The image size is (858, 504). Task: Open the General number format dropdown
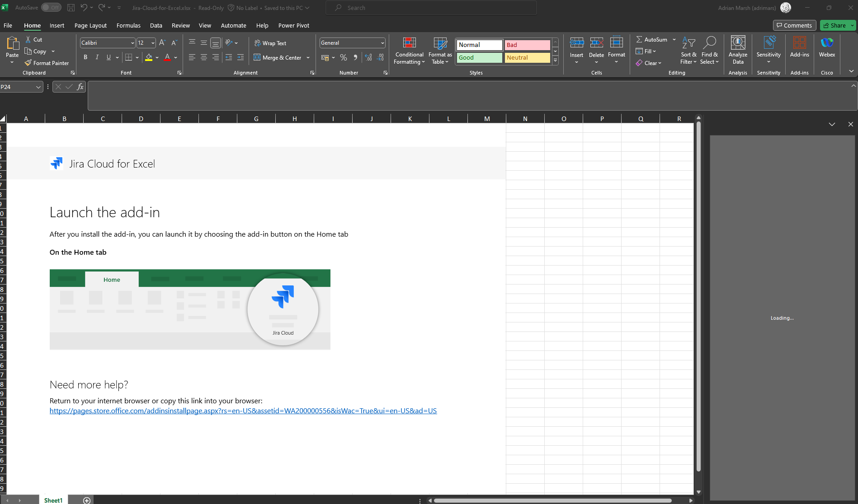tap(382, 43)
